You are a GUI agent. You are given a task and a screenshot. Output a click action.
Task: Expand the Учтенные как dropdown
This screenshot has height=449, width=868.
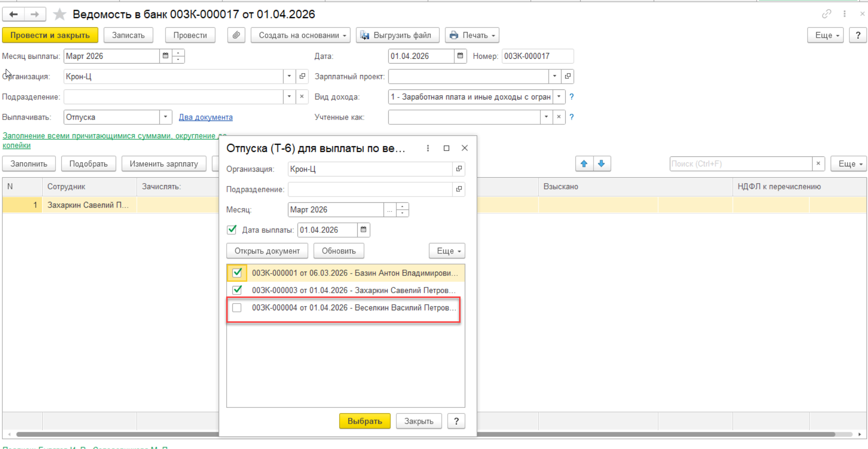547,117
